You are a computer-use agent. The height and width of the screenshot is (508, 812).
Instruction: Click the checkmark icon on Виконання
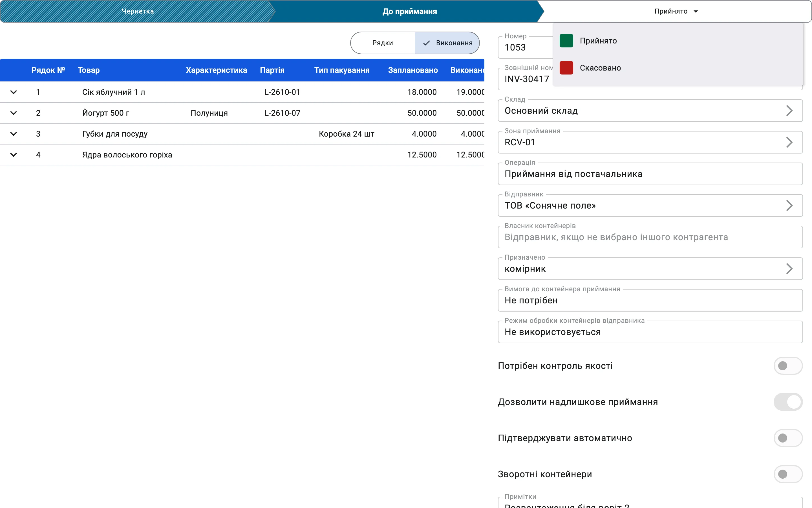[427, 43]
